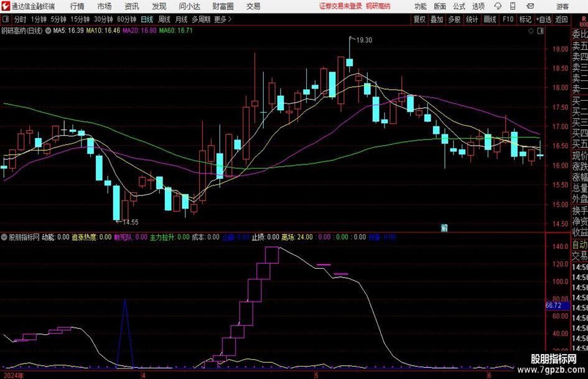Viewport: 588px width, 379px height.
Task: Open the 行情 menu
Action: point(77,6)
